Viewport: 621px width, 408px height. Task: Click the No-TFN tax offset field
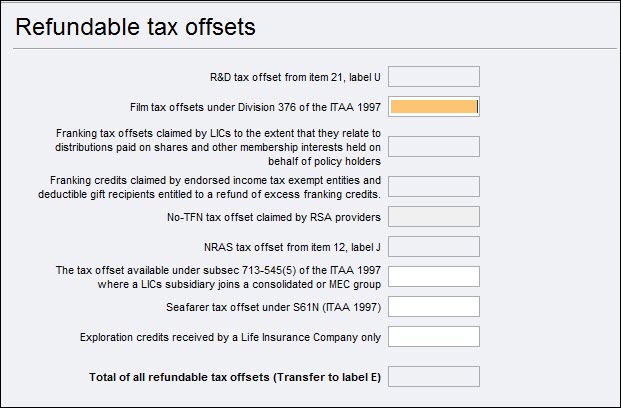pyautogui.click(x=434, y=216)
